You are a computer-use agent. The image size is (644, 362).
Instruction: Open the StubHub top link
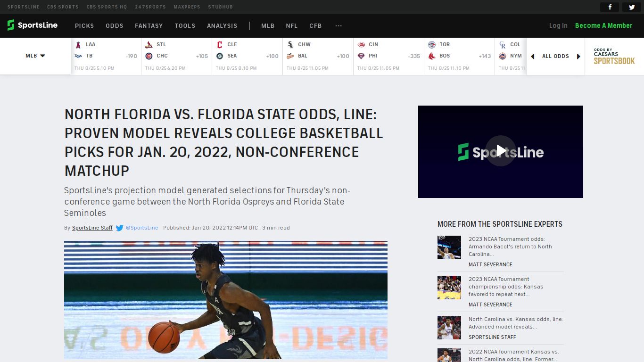point(220,7)
